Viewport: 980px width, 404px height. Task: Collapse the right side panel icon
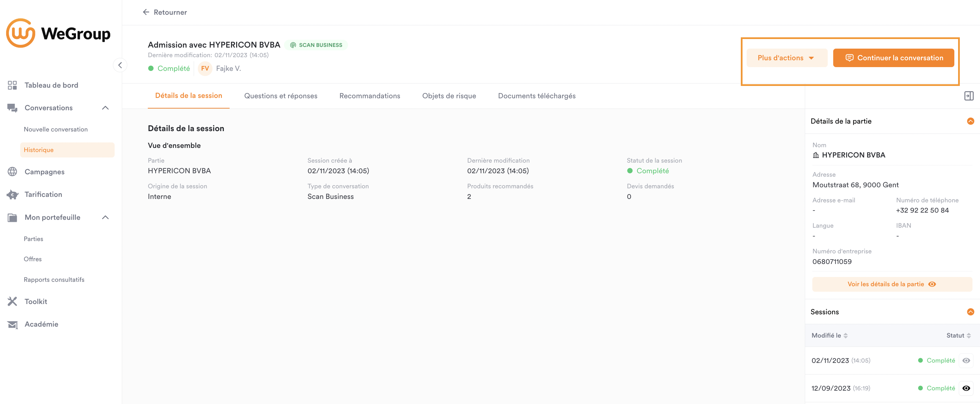pyautogui.click(x=969, y=96)
